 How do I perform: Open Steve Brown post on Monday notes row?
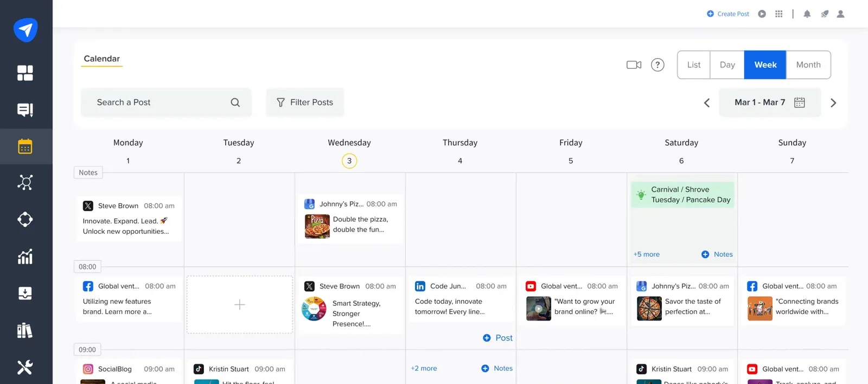point(129,219)
